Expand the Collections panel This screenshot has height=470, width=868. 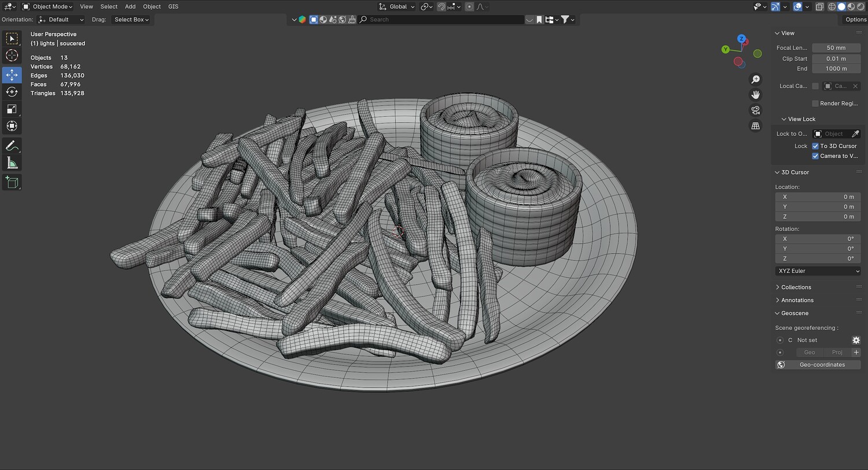[x=778, y=288]
